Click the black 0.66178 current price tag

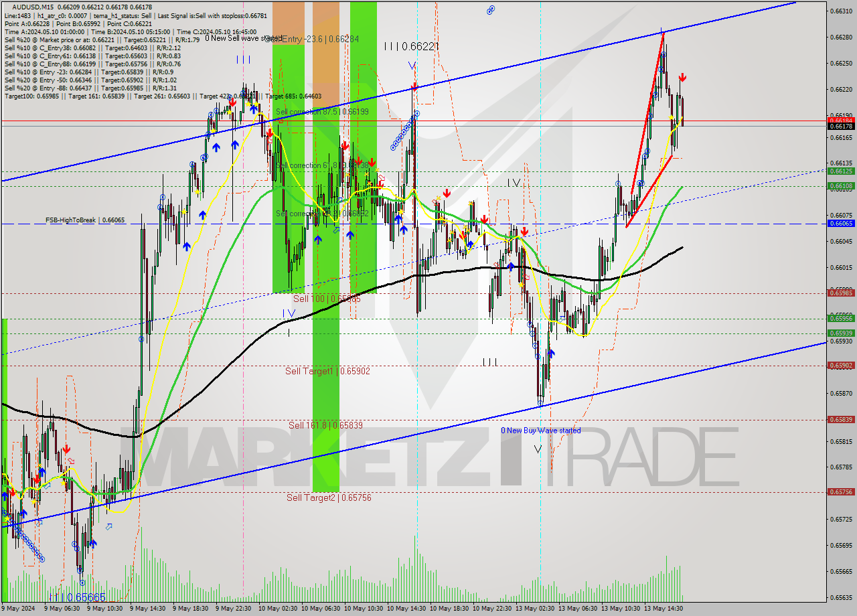pyautogui.click(x=841, y=126)
